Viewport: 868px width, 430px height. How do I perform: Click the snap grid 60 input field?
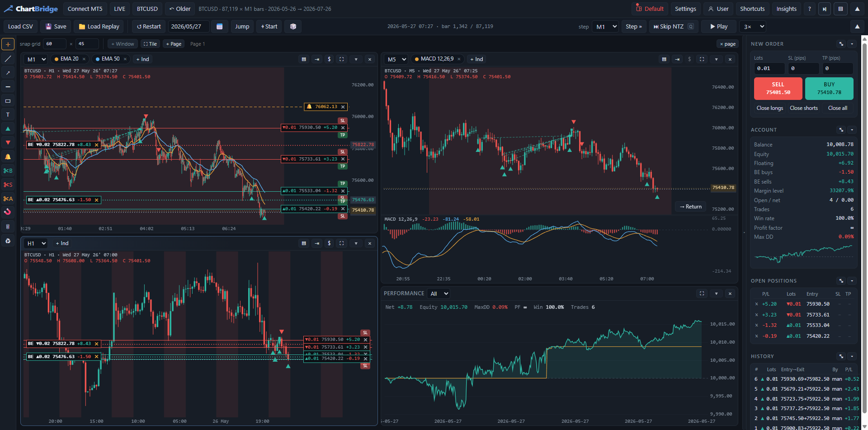(54, 44)
